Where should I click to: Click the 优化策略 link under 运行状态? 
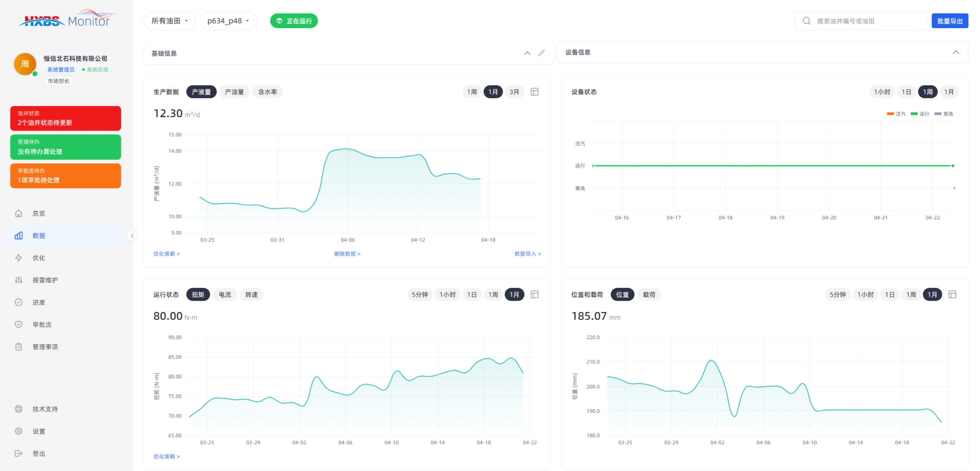[x=167, y=456]
